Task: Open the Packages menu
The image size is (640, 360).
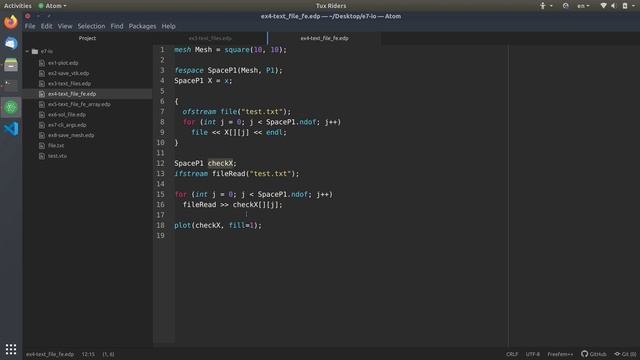Action: [142, 26]
